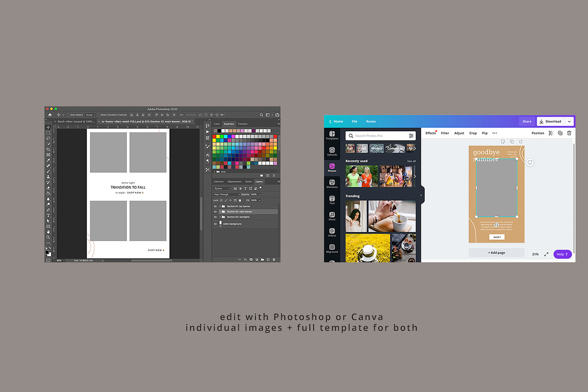This screenshot has height=392, width=588.
Task: Open the File menu in Canva
Action: pos(354,122)
